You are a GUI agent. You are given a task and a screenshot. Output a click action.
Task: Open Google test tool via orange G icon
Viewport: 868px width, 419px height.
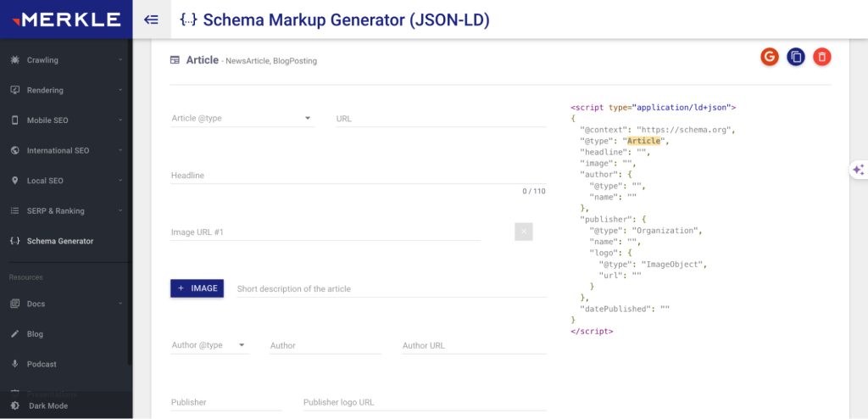click(769, 57)
